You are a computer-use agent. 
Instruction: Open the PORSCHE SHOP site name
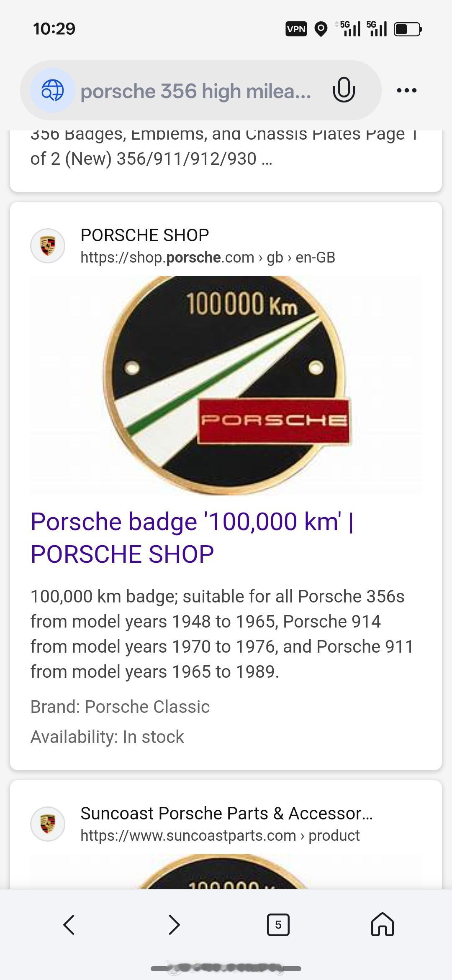coord(145,235)
